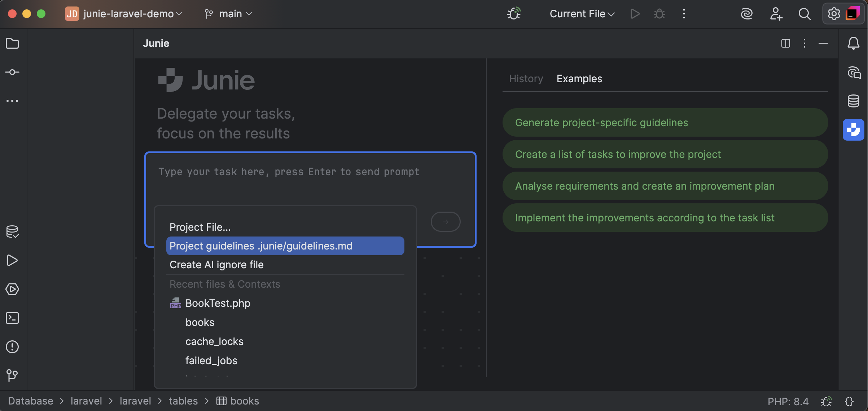Open the Project tool window folder icon
This screenshot has height=411, width=868.
(x=12, y=43)
